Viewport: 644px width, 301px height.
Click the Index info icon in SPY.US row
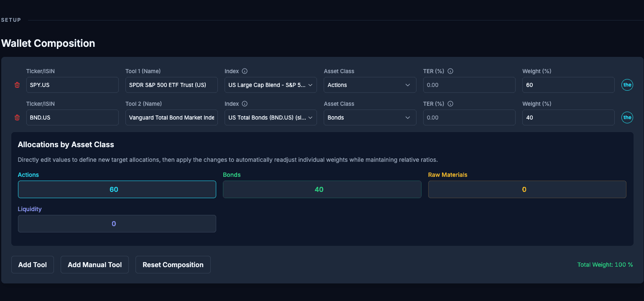(245, 71)
